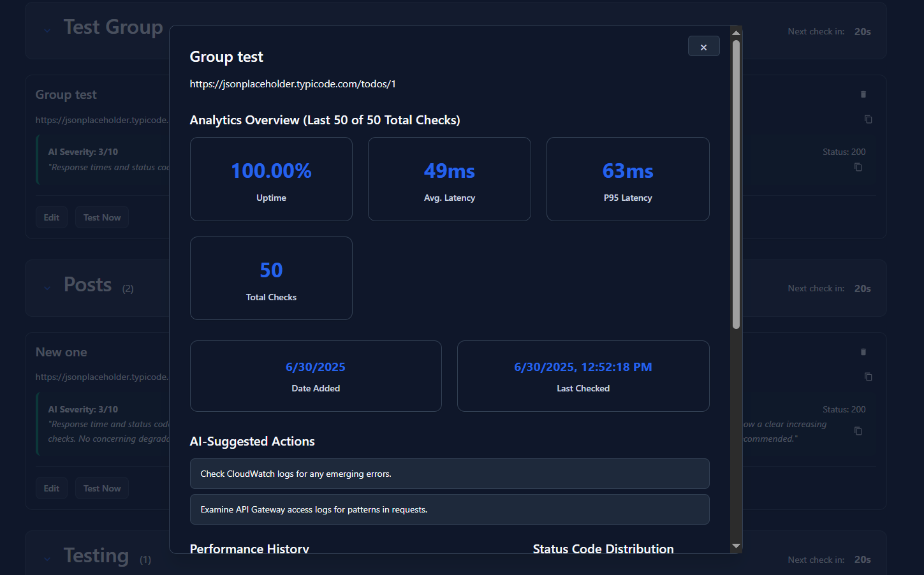Screen dimensions: 924x575
Task: Click AI Severity 3/10 on Group test card
Action: click(x=83, y=152)
